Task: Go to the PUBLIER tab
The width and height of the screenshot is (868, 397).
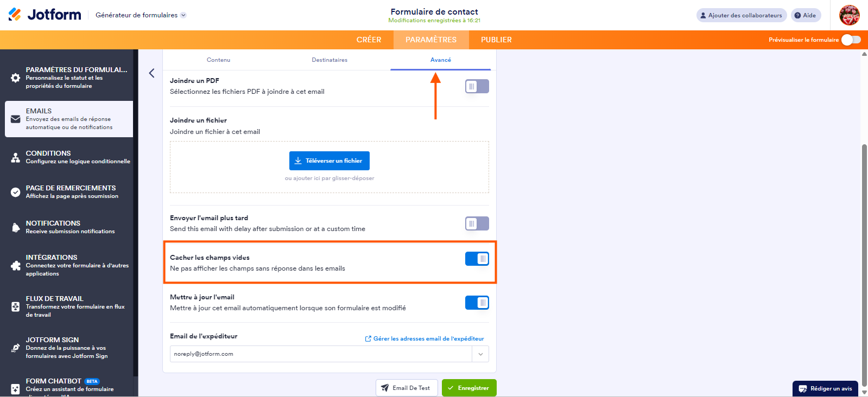Action: tap(496, 40)
